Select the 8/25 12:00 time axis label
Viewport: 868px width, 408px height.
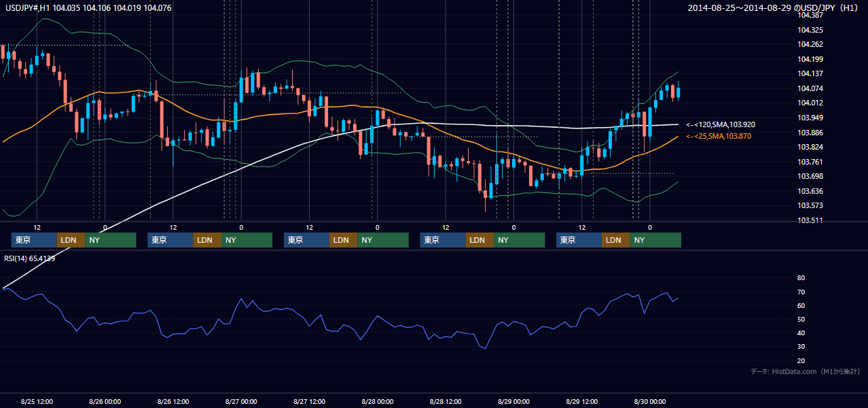click(37, 401)
